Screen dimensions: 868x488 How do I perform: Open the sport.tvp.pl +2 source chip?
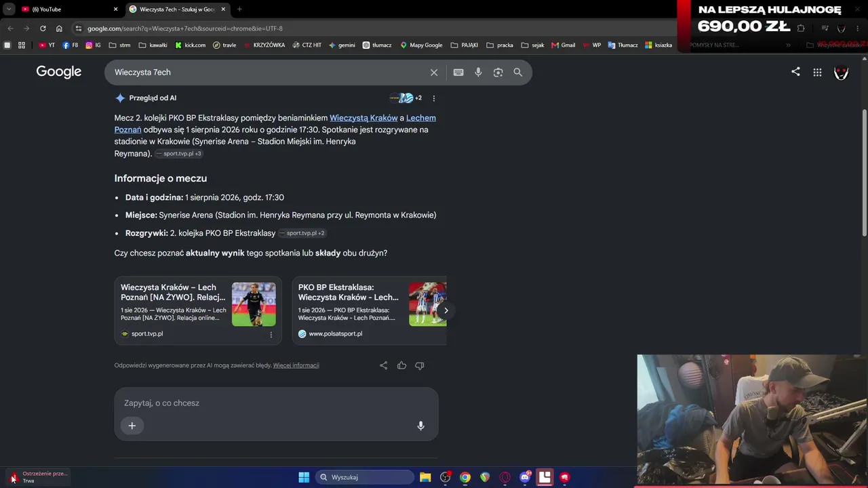tap(302, 233)
